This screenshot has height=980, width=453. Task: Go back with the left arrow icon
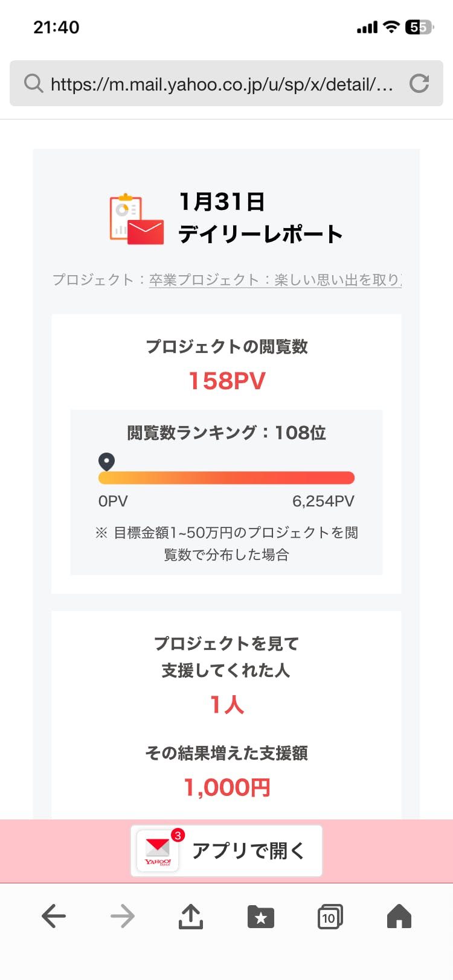[54, 917]
